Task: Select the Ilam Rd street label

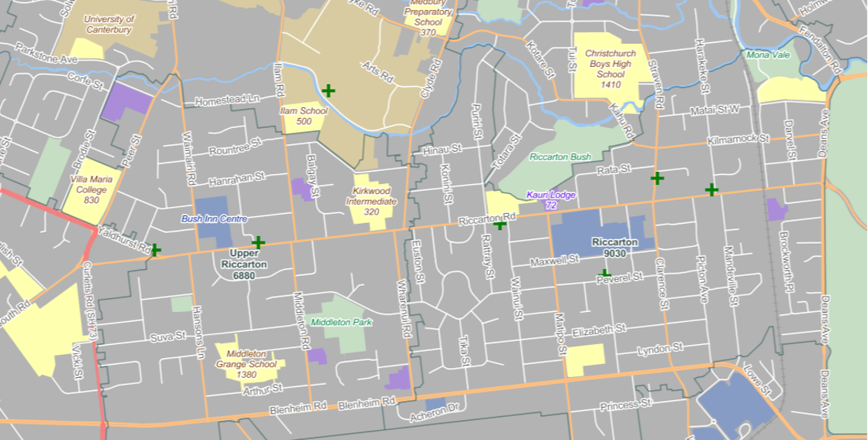Action: pos(278,79)
